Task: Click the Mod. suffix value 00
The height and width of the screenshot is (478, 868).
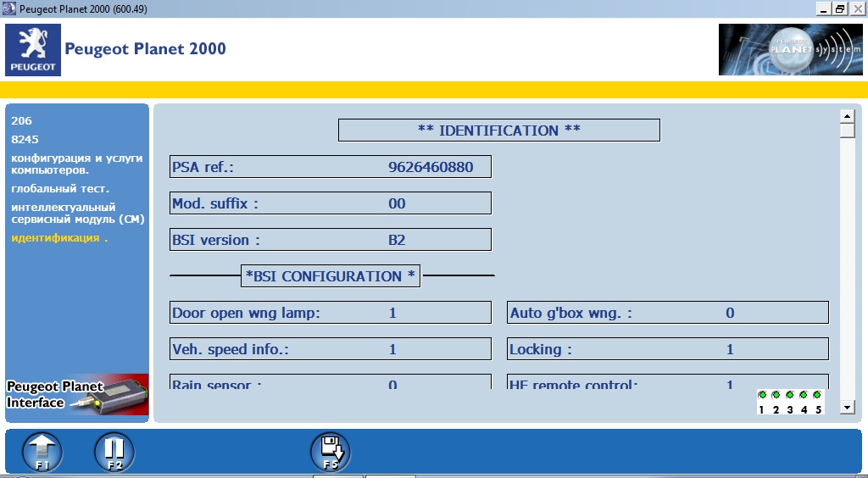Action: pos(397,203)
